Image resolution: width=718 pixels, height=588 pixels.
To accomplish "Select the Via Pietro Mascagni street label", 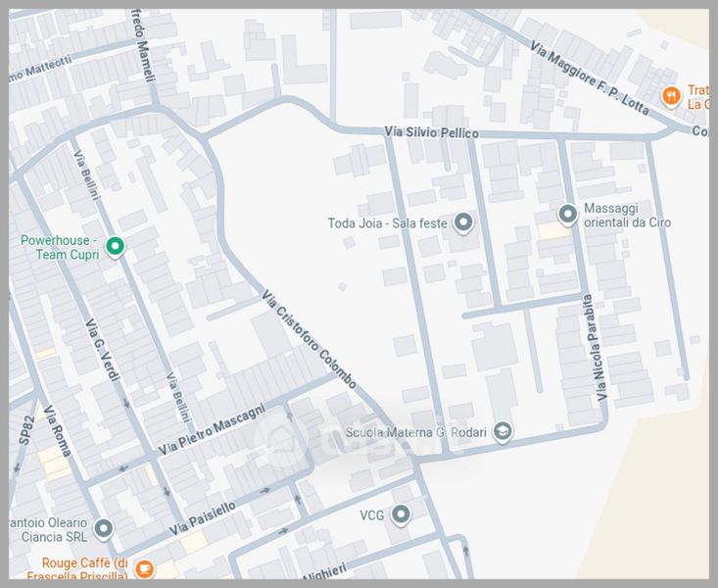I will pos(218,425).
